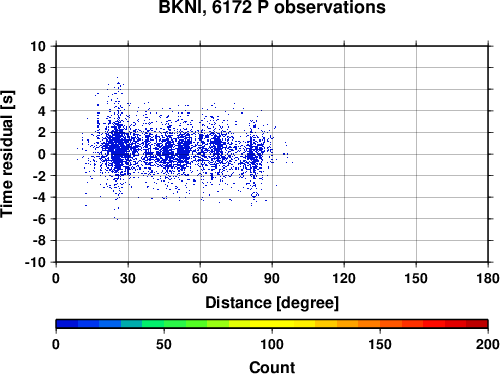Click the yellow segment of the colorbar
Image resolution: width=500 pixels, height=374 pixels.
coord(272,324)
